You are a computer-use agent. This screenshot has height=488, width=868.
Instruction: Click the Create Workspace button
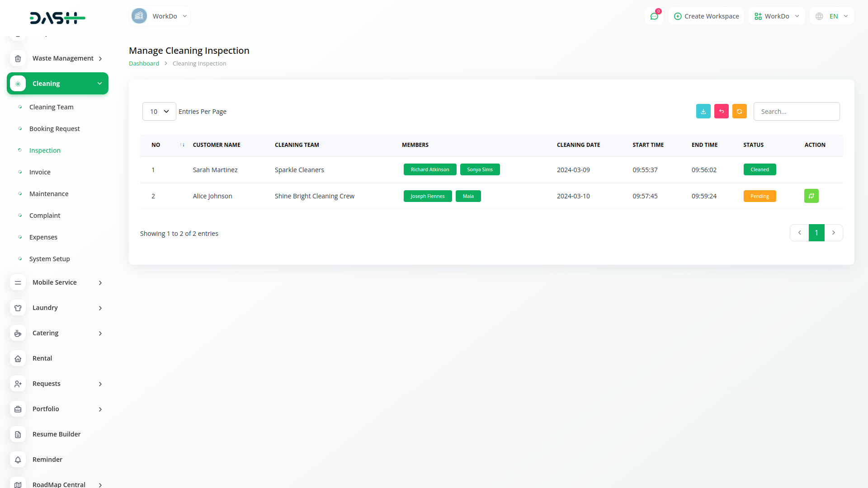click(x=706, y=16)
